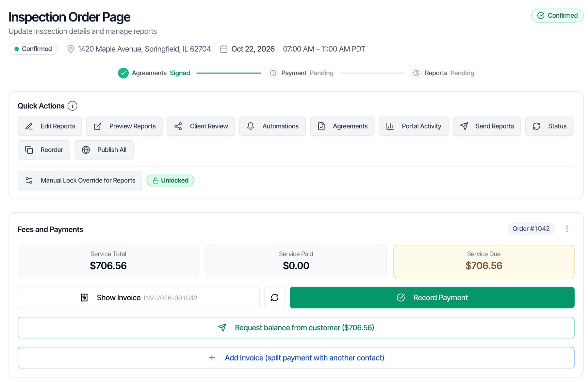This screenshot has width=588, height=384.
Task: Open the Agreements quick action
Action: [342, 126]
